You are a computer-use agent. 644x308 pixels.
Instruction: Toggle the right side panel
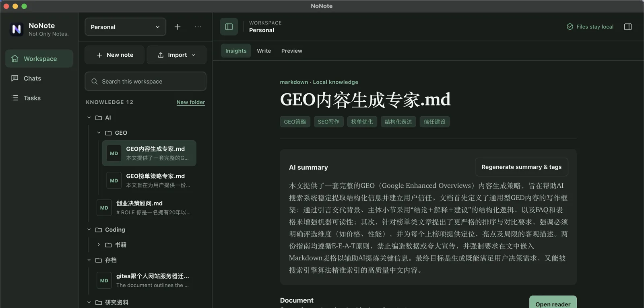(628, 27)
